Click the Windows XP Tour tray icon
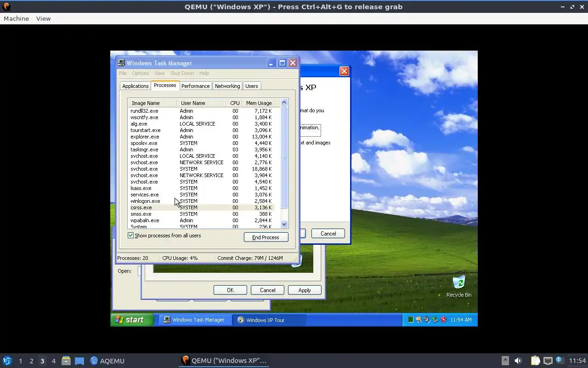The height and width of the screenshot is (368, 588). tap(427, 320)
